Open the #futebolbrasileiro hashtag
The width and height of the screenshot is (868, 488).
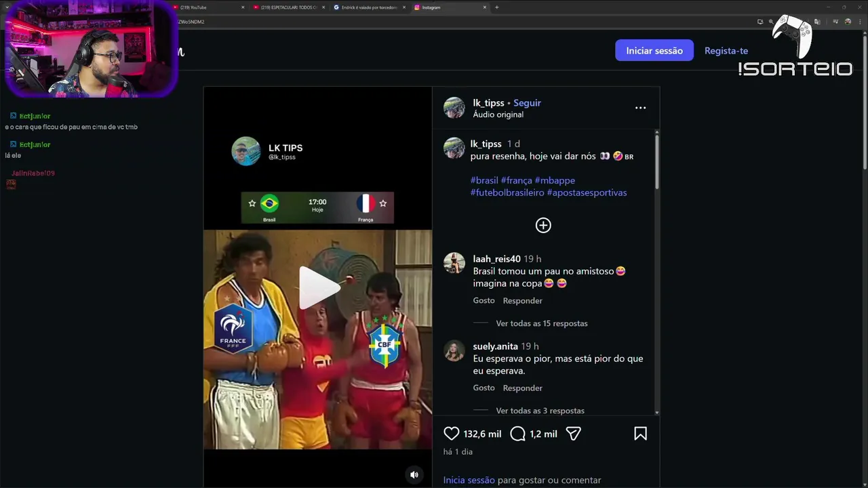tap(507, 192)
